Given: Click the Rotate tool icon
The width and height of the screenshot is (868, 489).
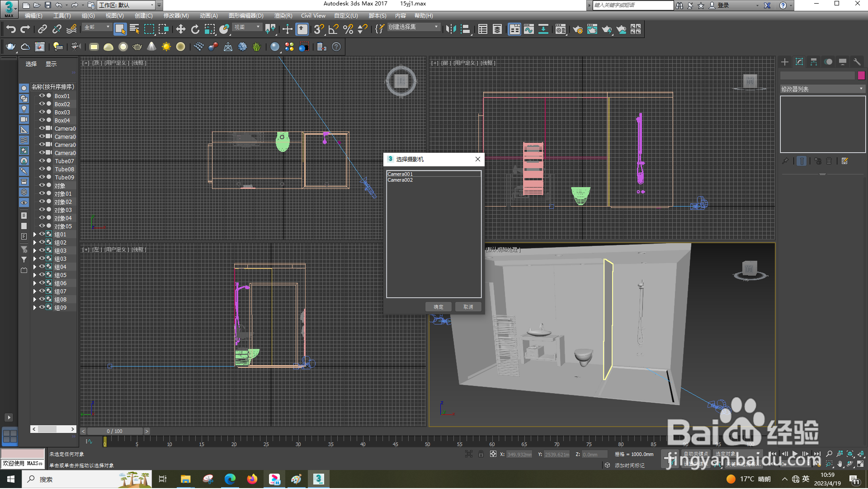Looking at the screenshot, I should click(195, 29).
